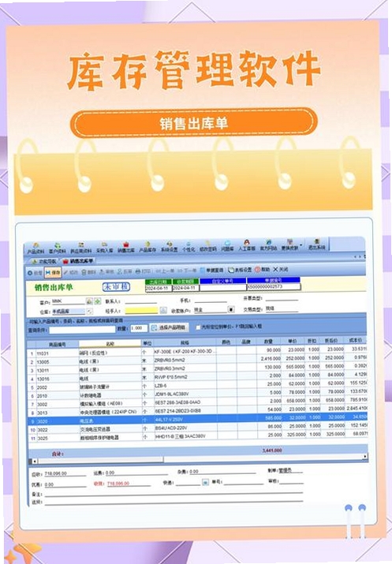Open 表格设置 table settings
The image size is (392, 564).
click(x=241, y=270)
